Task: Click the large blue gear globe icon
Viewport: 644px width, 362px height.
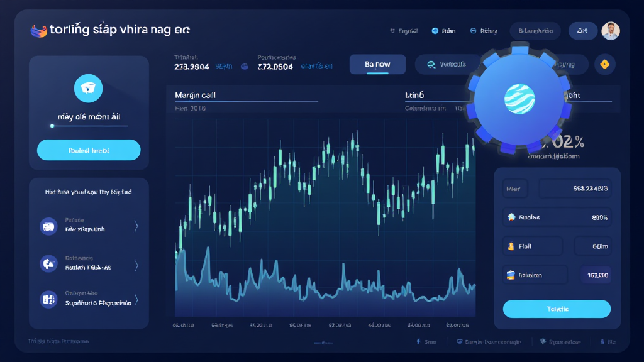Action: pos(519,99)
